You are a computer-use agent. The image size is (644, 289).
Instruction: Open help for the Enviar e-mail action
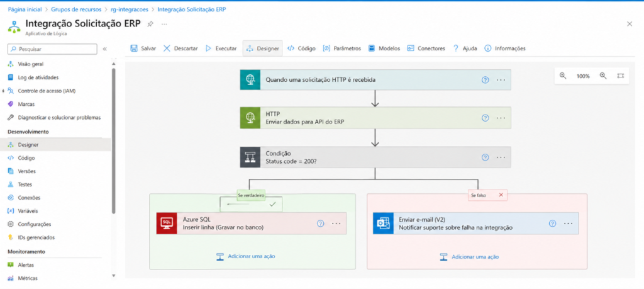(552, 224)
